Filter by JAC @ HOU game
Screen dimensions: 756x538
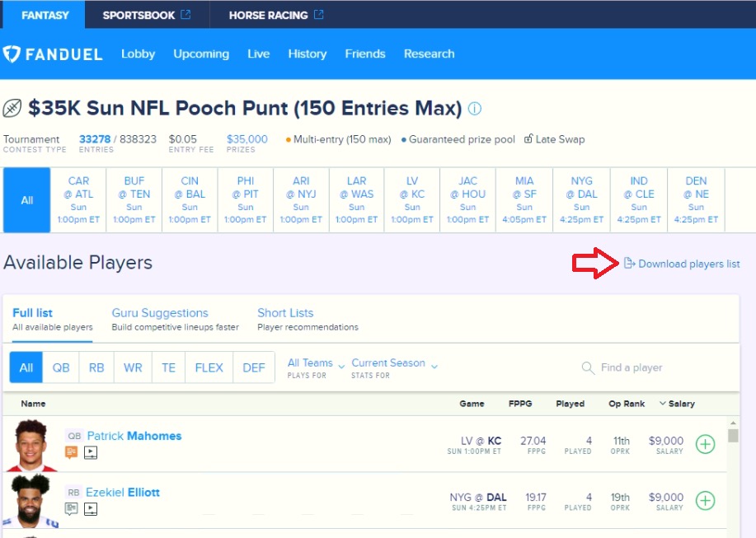pos(467,200)
